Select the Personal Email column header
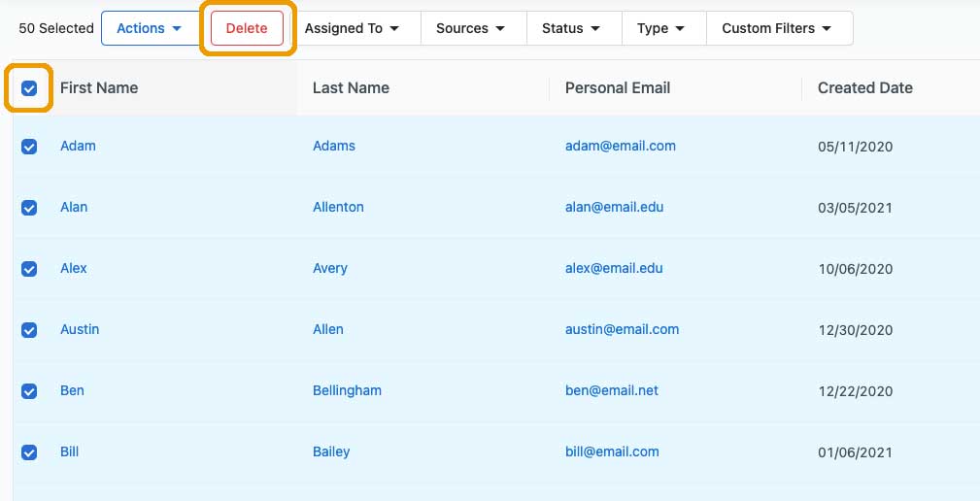Viewport: 980px width, 501px height. [618, 88]
